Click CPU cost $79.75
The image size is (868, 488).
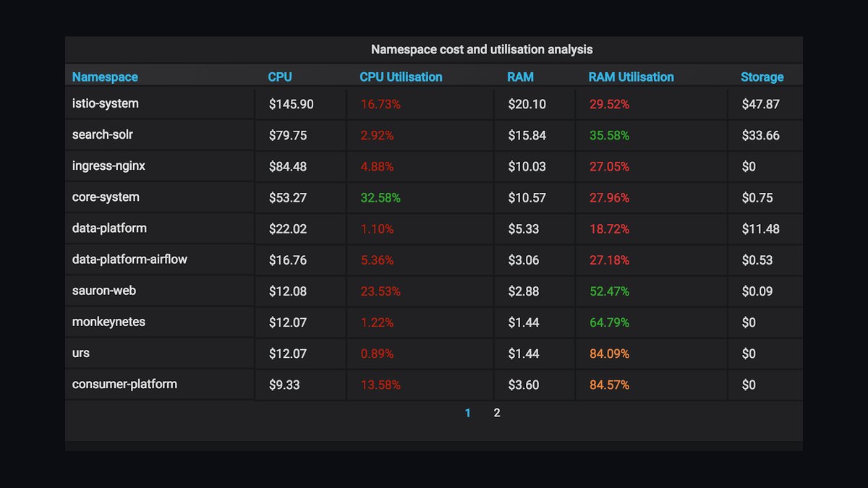(x=288, y=135)
